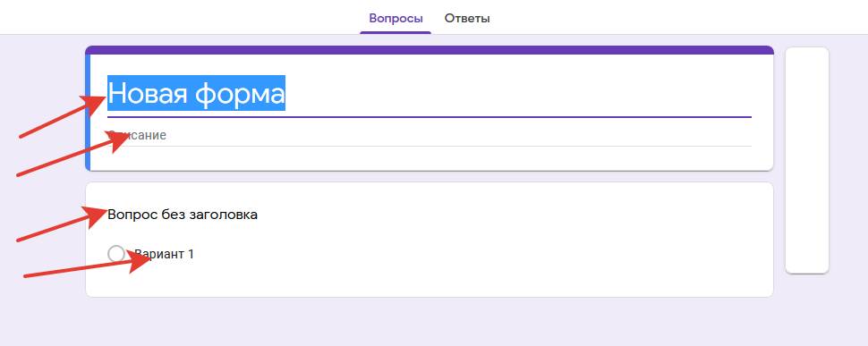
Task: Click the Вариант 1 option text
Action: click(x=165, y=254)
